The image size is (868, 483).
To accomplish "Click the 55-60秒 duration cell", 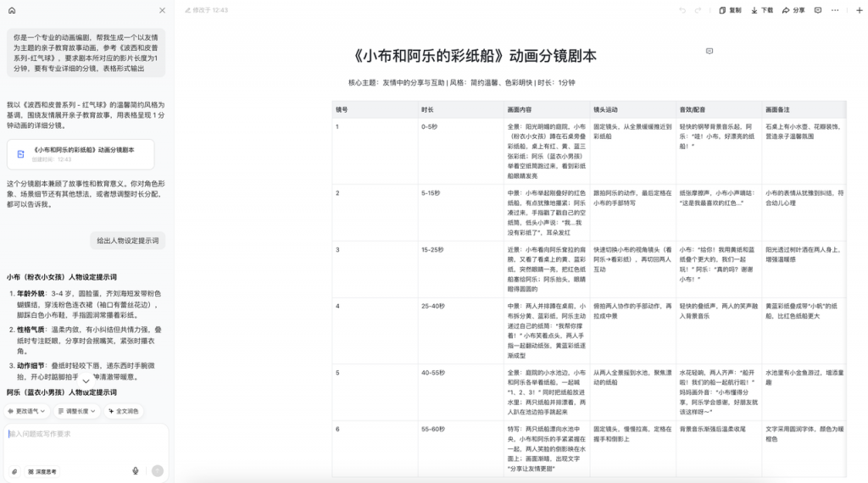I will pos(460,449).
